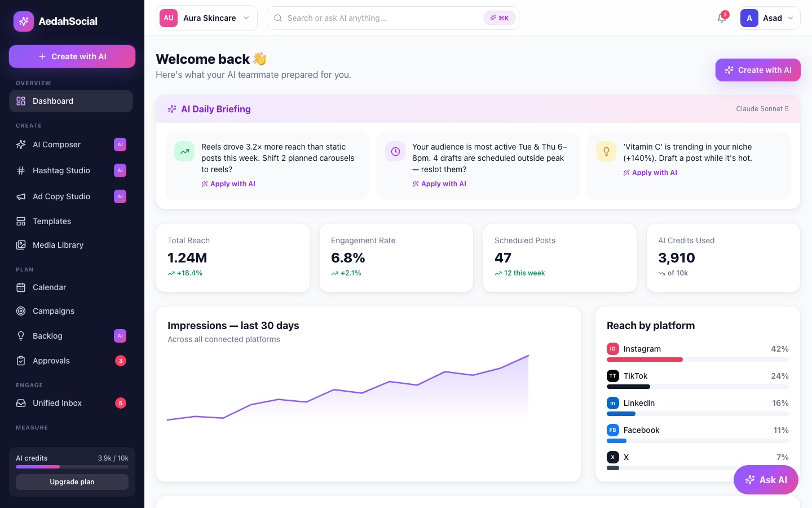Click the Facebook FB platform badge

click(x=613, y=430)
